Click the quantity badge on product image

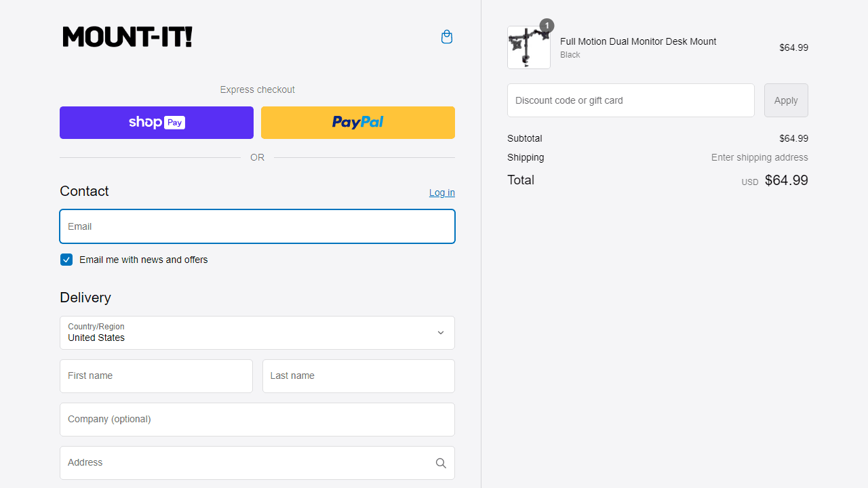(547, 26)
